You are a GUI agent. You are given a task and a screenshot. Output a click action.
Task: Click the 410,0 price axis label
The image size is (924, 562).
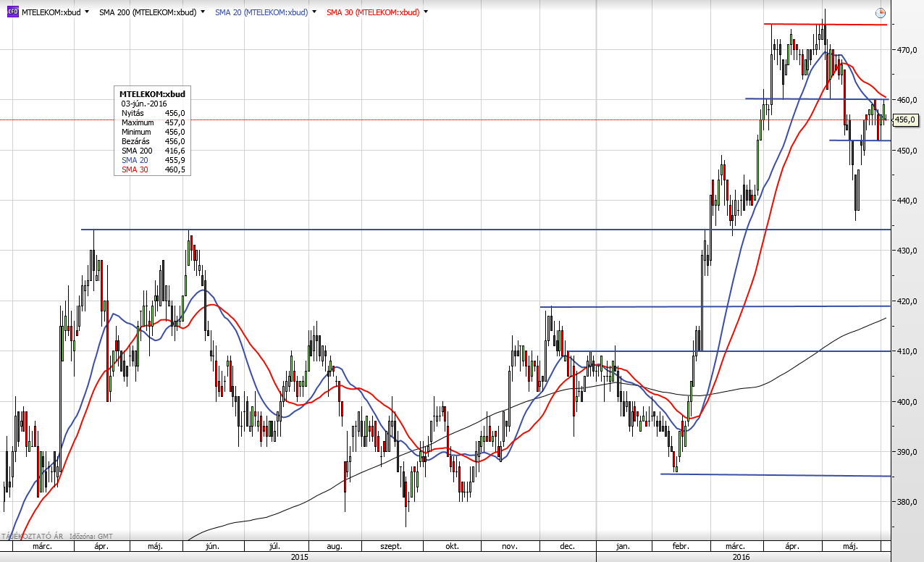pos(907,351)
